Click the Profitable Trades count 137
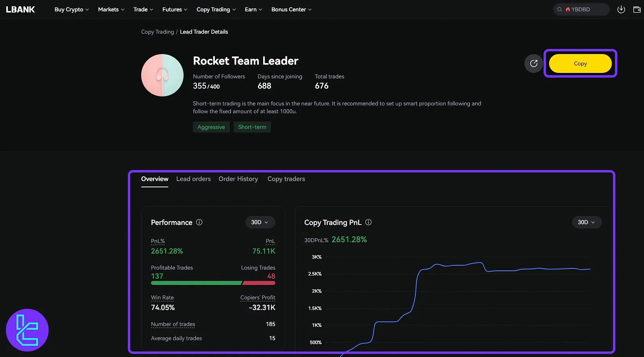 pos(157,276)
